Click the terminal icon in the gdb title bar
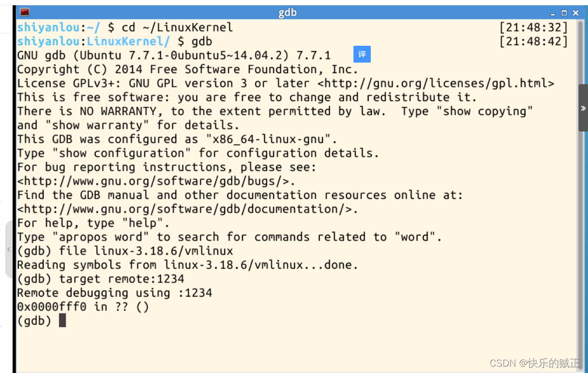 click(x=24, y=12)
